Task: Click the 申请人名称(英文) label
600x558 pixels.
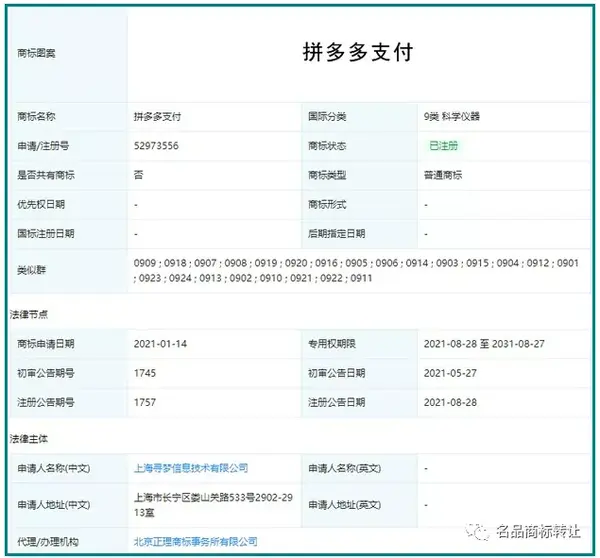Action: tap(345, 468)
